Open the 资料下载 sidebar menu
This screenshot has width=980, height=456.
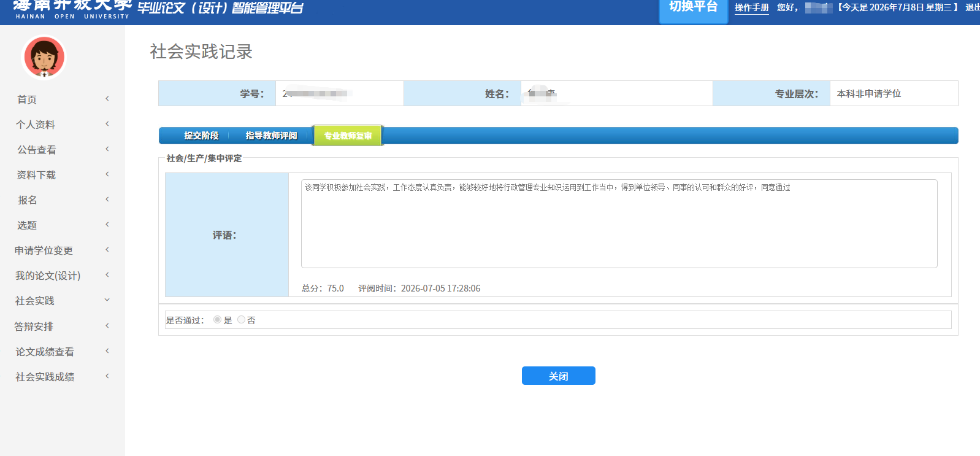(x=36, y=175)
